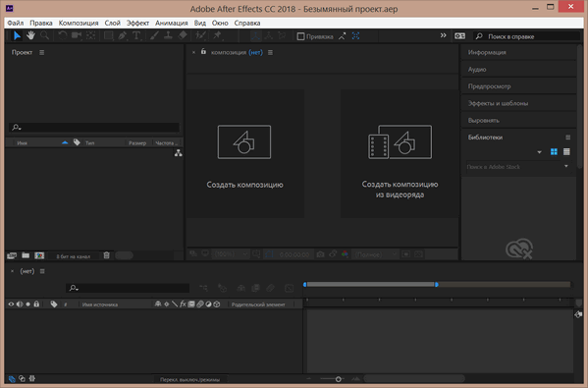
Task: Select the Zoom magnifier tool
Action: tap(44, 35)
